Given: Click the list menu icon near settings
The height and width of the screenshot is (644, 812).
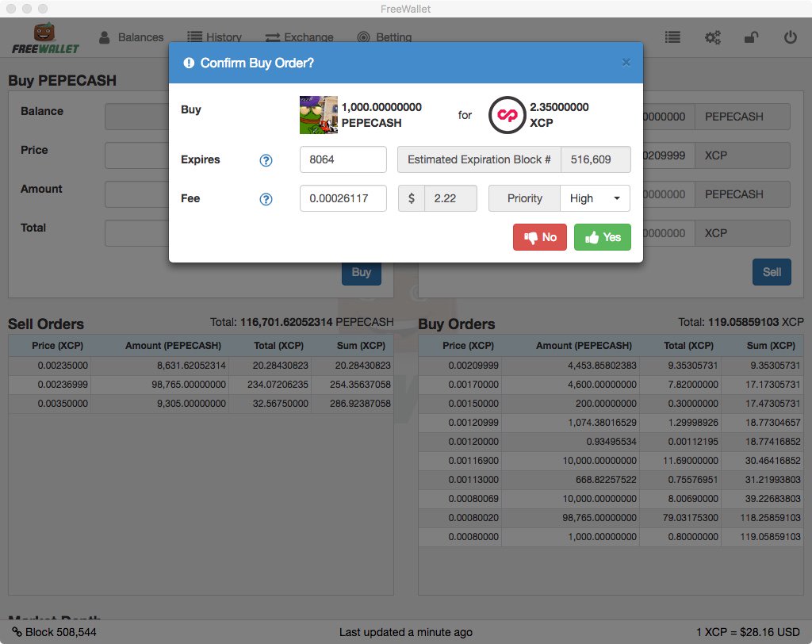Looking at the screenshot, I should (x=672, y=36).
